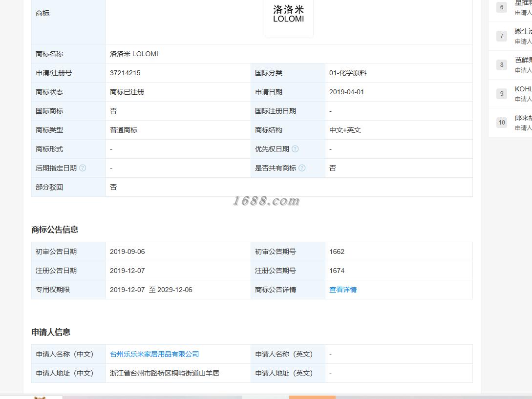Select sidebar ranking item number 10
Screen dimensions: 532x399
click(511, 123)
